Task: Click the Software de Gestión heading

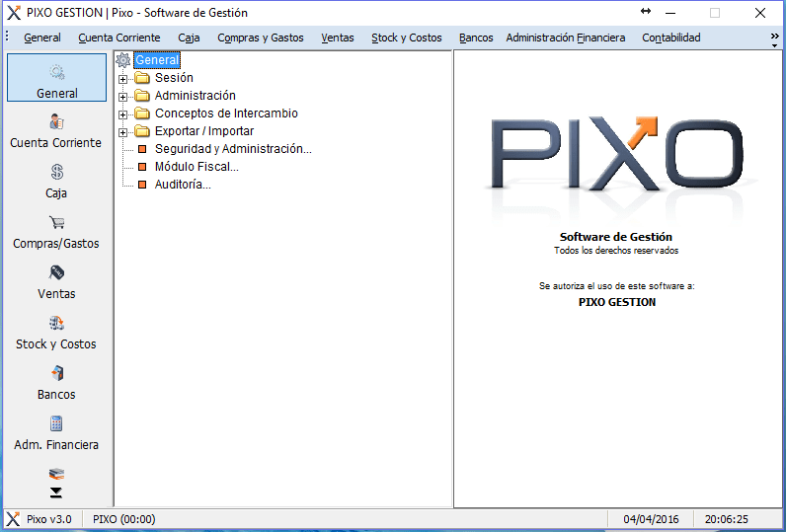Action: 616,237
